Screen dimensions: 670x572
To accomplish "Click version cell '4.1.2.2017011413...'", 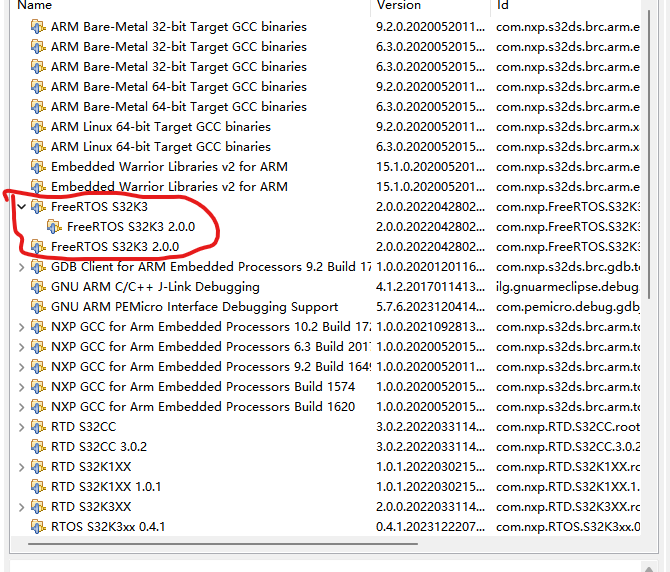I will click(430, 287).
